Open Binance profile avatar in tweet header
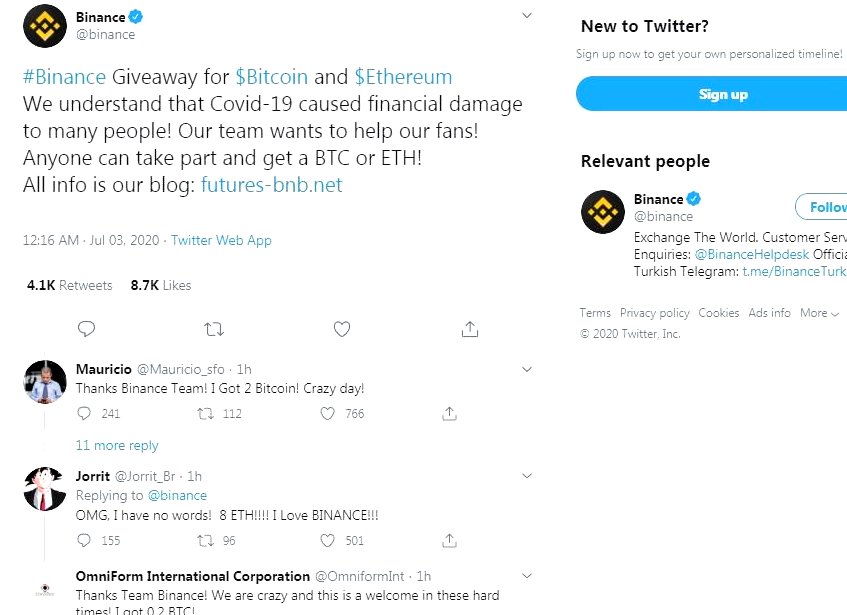Image resolution: width=847 pixels, height=615 pixels. click(x=45, y=25)
